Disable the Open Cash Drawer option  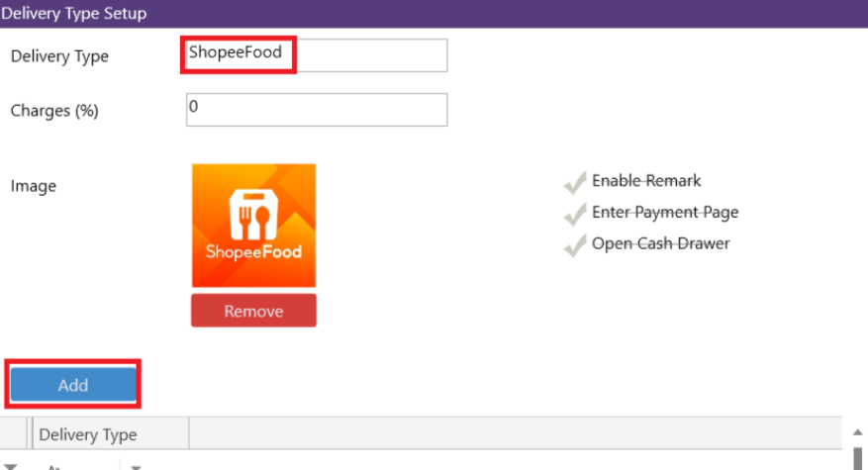[x=574, y=246]
